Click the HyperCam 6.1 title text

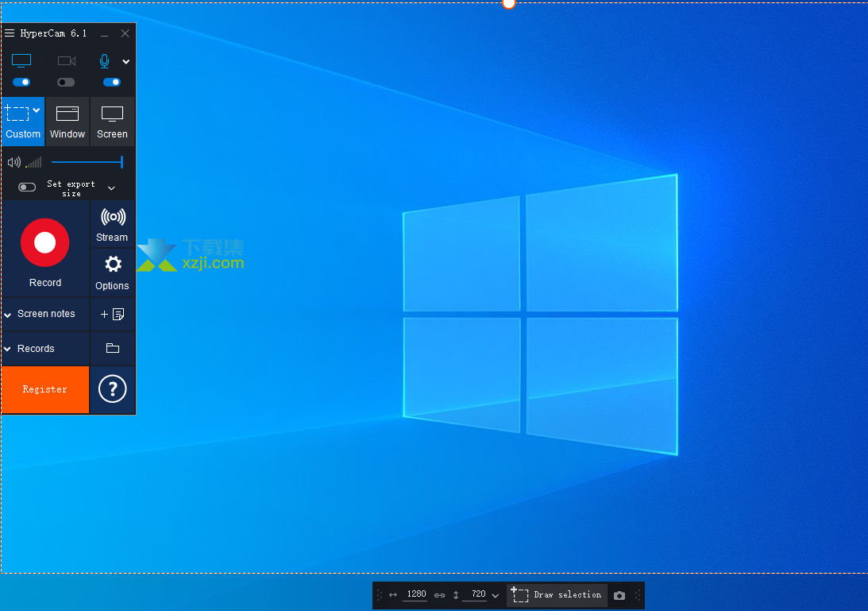click(x=53, y=33)
